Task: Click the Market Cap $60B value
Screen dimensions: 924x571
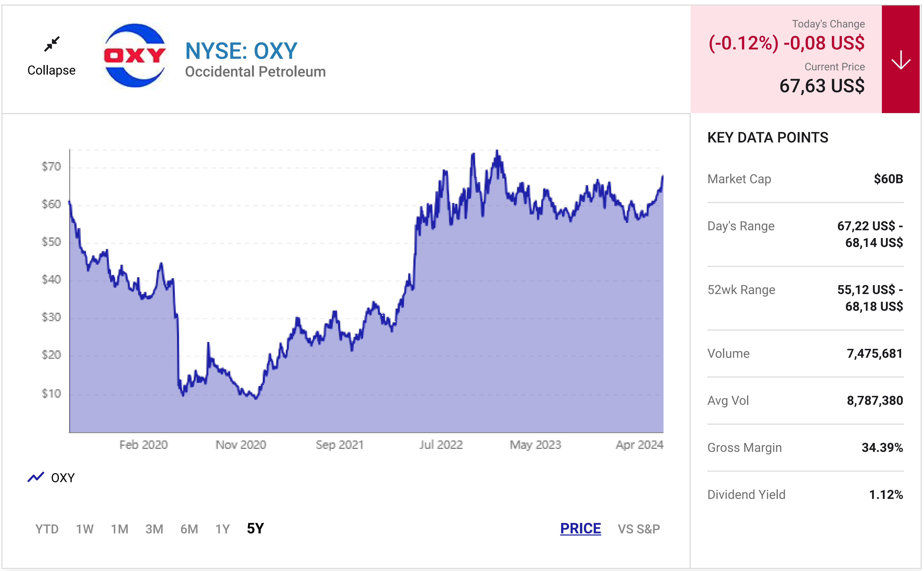Action: pyautogui.click(x=888, y=179)
